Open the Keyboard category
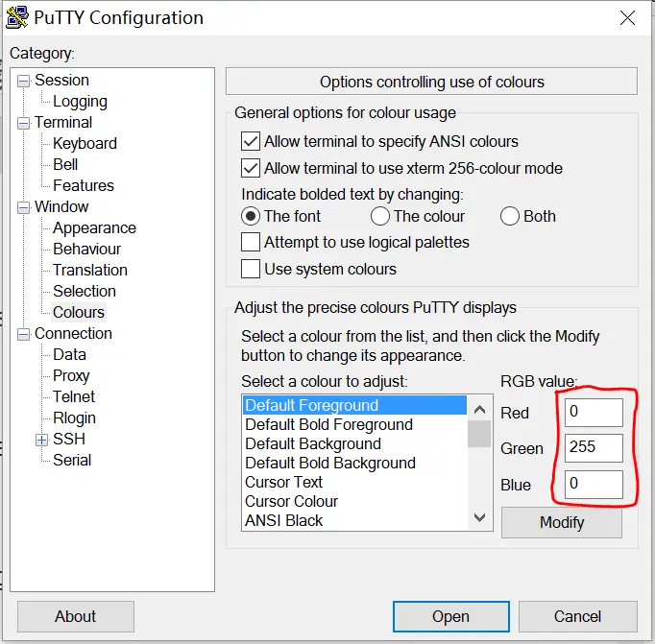The width and height of the screenshot is (655, 644). (x=85, y=144)
